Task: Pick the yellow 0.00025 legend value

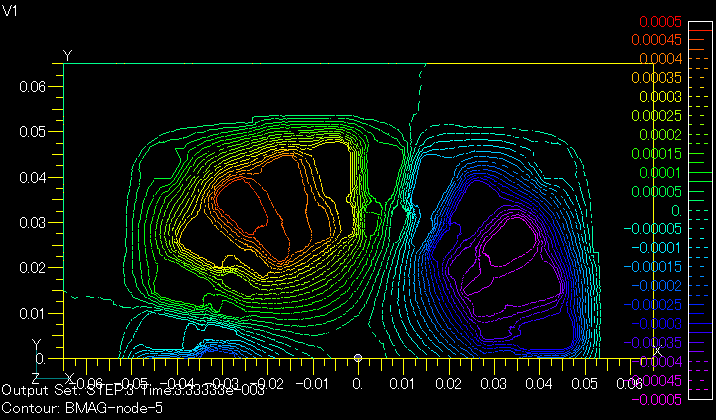Action: pyautogui.click(x=659, y=116)
